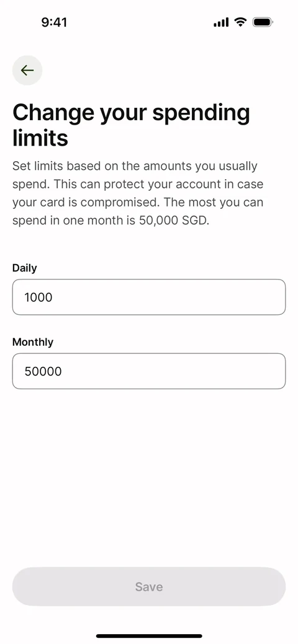Click the Daily limit input field
Image resolution: width=298 pixels, height=644 pixels.
click(x=149, y=297)
